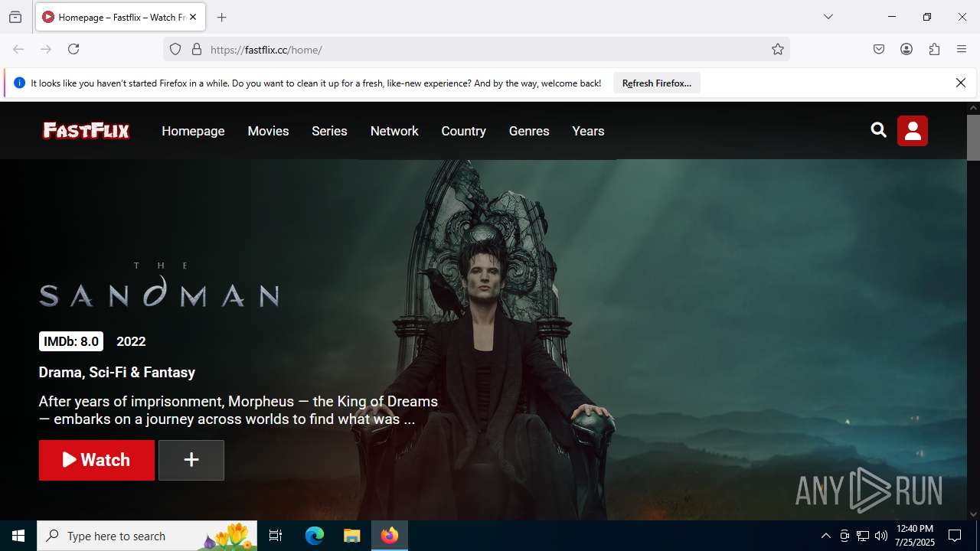The image size is (980, 551).
Task: Click the FastFlix logo
Action: coord(86,131)
